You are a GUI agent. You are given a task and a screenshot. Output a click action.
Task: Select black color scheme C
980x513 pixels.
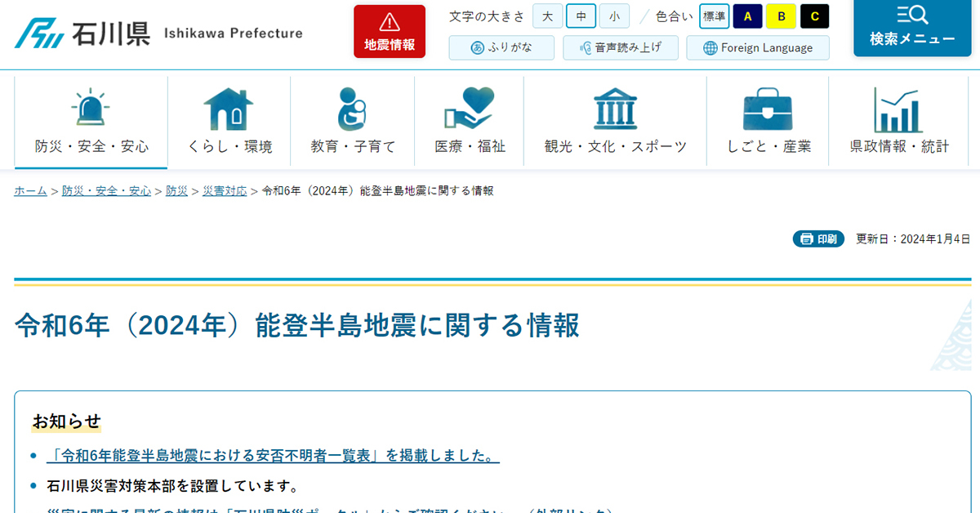[814, 16]
